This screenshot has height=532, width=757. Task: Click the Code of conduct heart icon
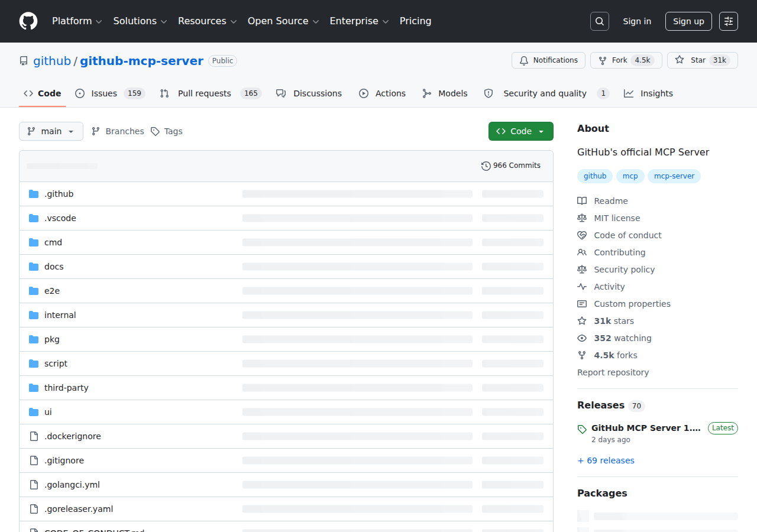coord(582,235)
